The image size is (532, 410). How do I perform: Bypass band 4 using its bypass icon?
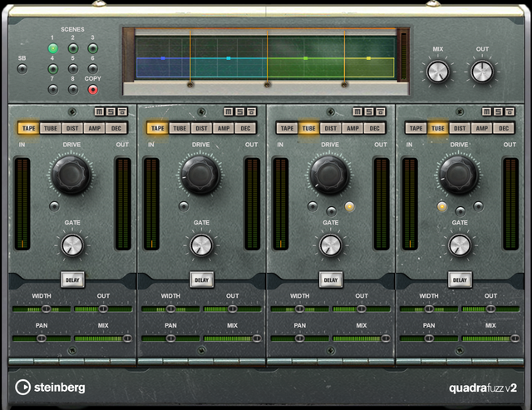point(510,111)
